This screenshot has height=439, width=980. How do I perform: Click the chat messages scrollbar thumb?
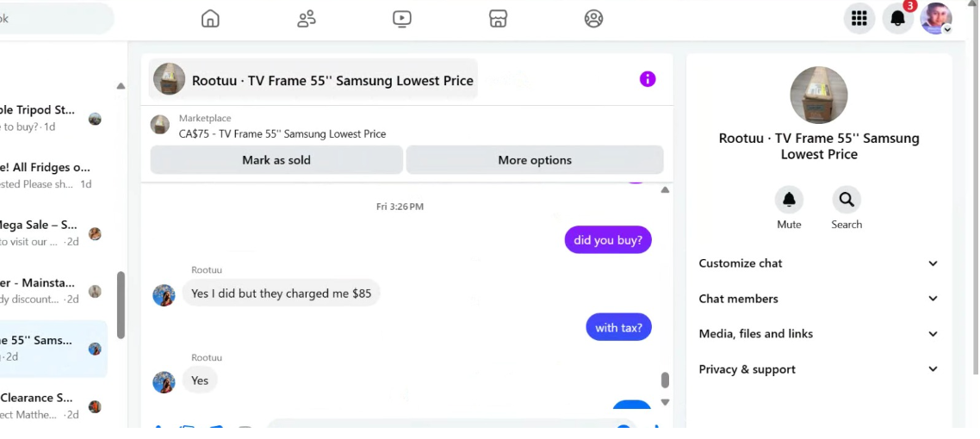(x=665, y=380)
